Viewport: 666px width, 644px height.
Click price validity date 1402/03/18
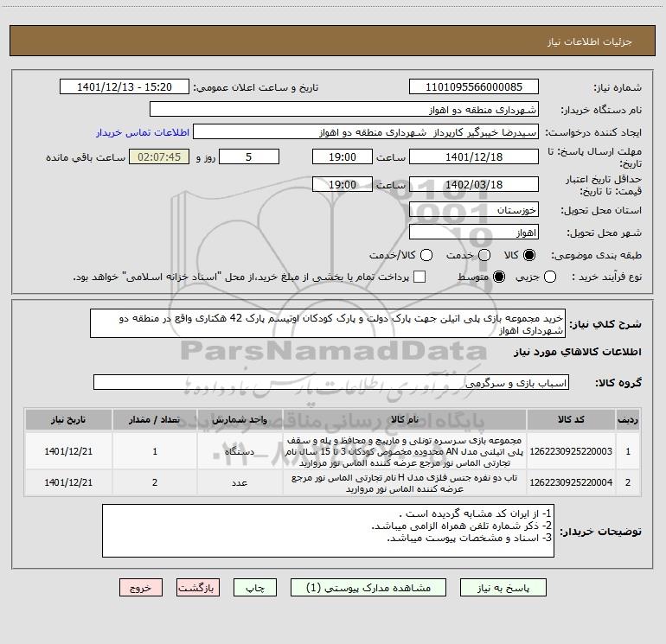click(474, 184)
